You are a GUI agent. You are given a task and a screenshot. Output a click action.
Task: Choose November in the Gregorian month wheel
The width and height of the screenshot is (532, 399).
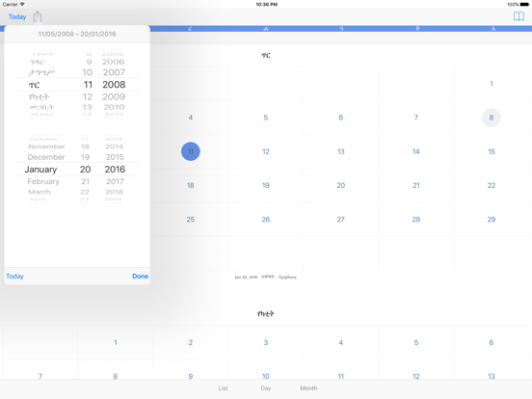click(x=46, y=146)
